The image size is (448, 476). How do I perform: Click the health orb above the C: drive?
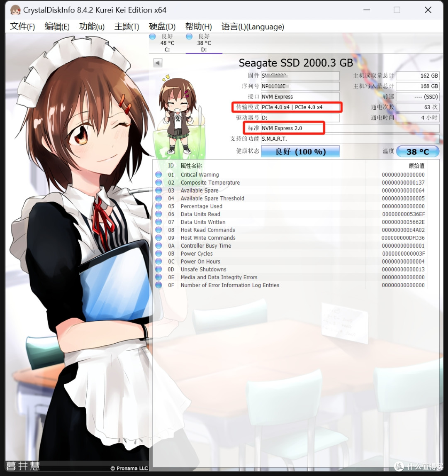152,37
